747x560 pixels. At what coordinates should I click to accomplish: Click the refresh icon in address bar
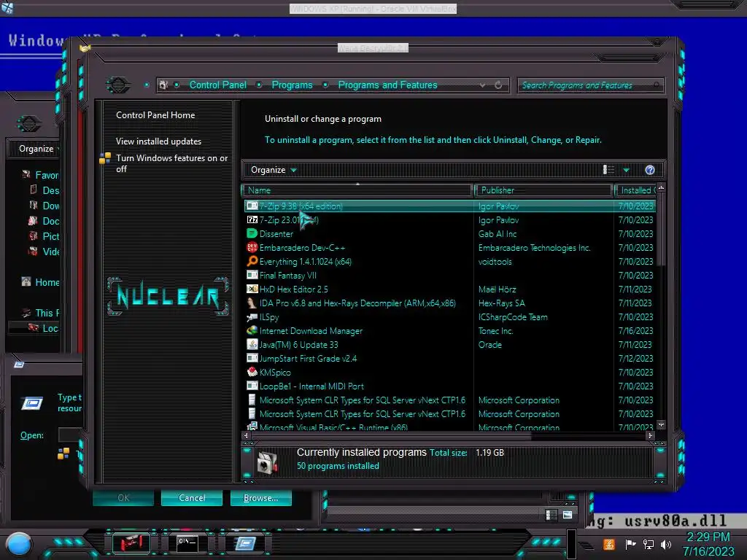498,85
